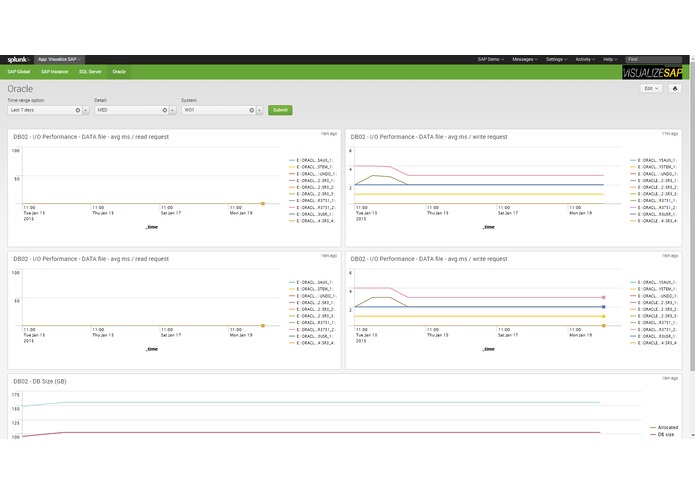Toggle SR3_4 legend in upper read chart

point(312,221)
